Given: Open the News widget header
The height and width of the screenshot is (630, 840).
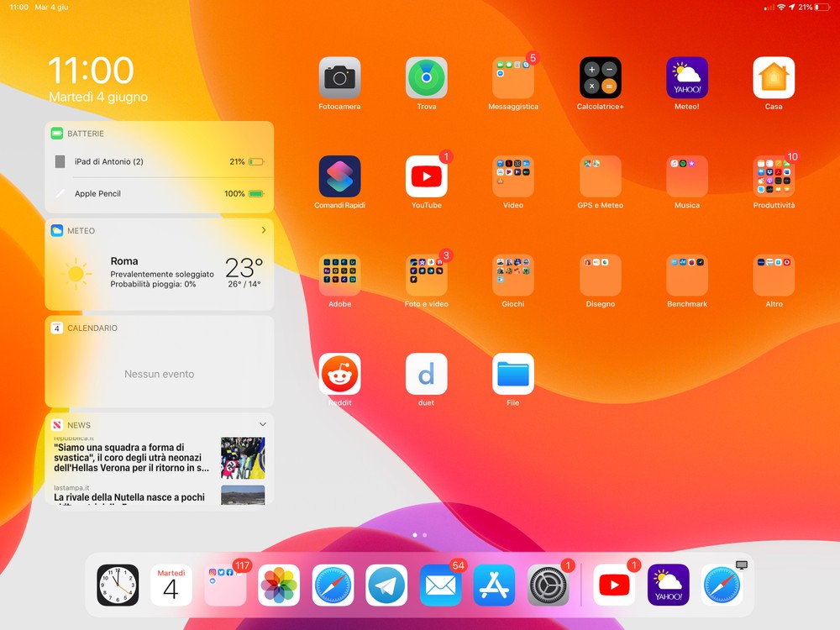Looking at the screenshot, I should click(x=160, y=425).
